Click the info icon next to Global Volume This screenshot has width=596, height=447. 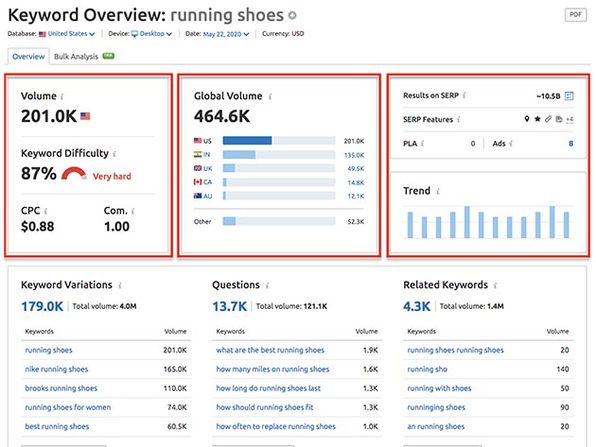(270, 97)
